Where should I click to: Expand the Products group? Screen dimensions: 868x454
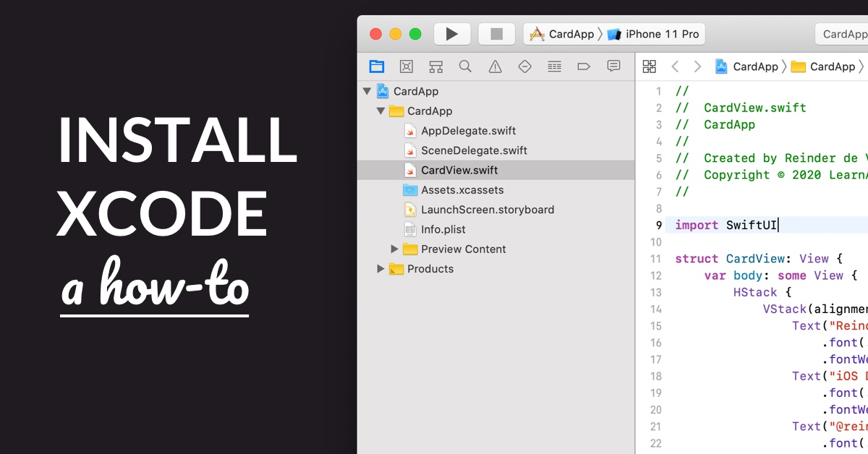[380, 269]
